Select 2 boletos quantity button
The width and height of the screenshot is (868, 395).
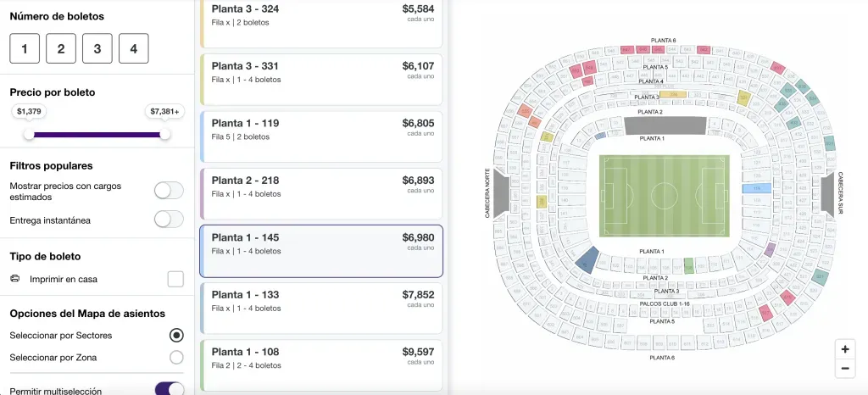(61, 48)
